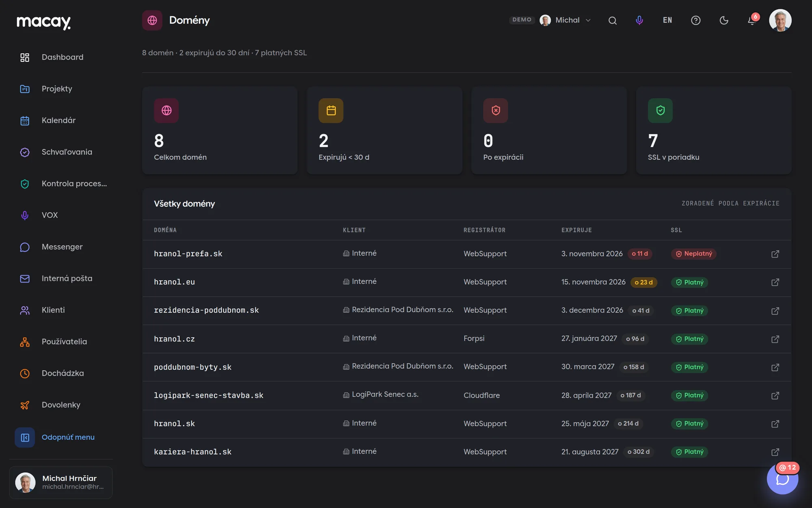Open the floating chat bubble
The image size is (812, 508).
click(x=782, y=479)
